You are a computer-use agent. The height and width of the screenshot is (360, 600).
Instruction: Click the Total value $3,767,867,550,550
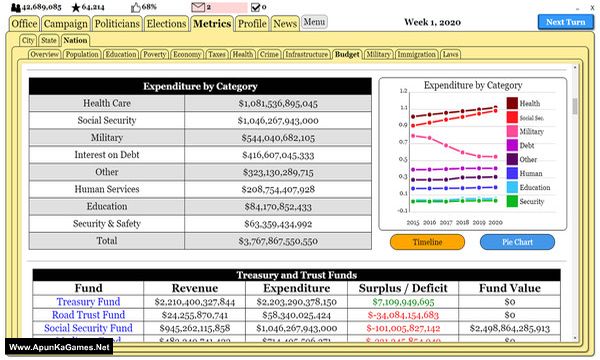click(278, 241)
